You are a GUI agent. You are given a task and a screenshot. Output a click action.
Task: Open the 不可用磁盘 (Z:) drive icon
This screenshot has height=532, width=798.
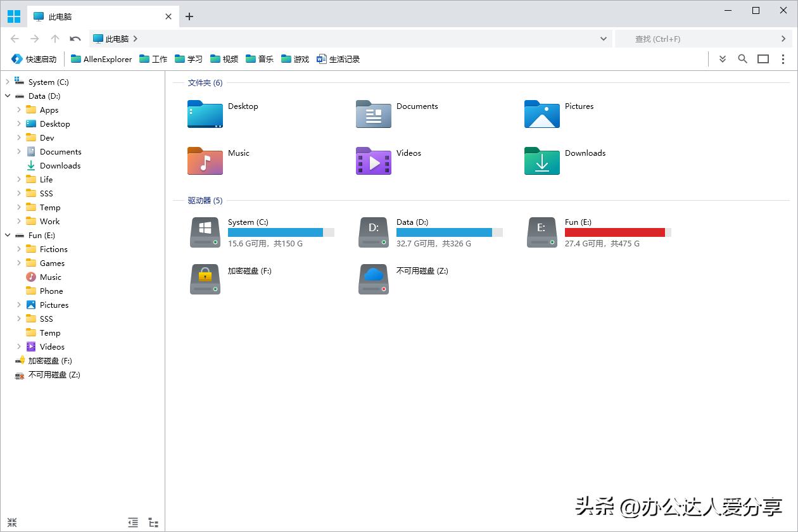click(373, 279)
